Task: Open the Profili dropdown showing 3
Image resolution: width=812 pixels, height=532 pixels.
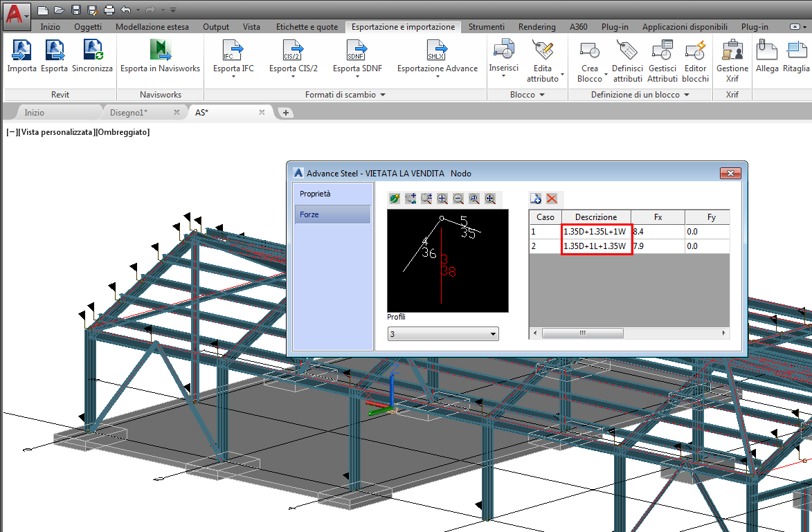Action: tap(443, 333)
